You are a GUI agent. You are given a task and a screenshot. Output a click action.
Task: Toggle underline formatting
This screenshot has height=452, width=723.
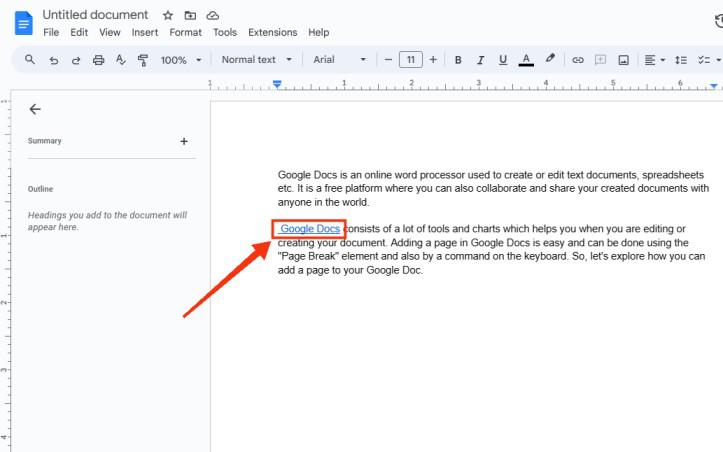pyautogui.click(x=502, y=60)
